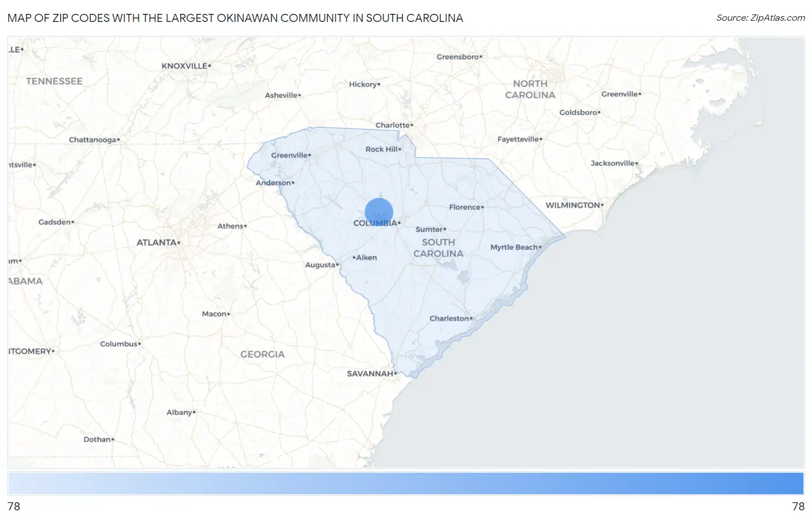
Task: Click the Anderson city label
Action: pyautogui.click(x=273, y=183)
